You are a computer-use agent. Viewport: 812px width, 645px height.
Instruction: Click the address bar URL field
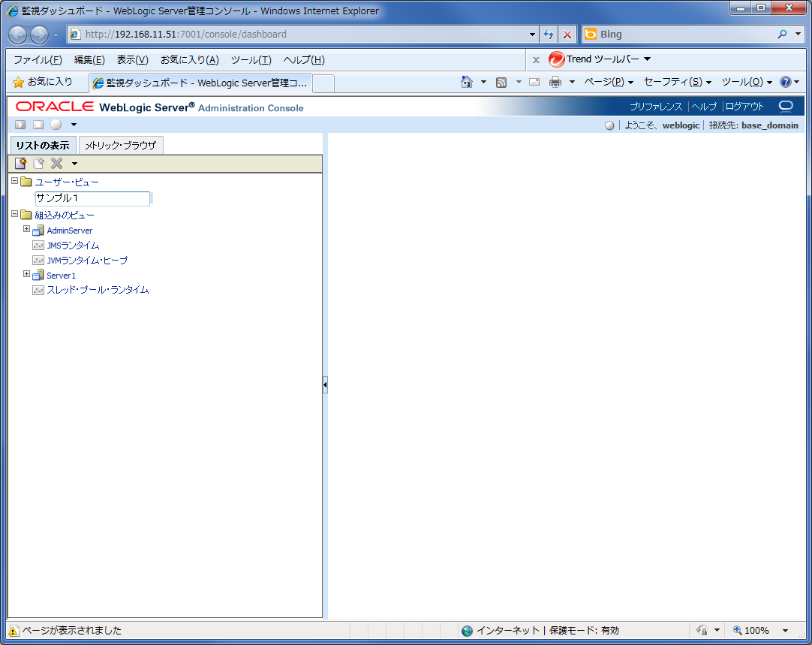point(303,35)
